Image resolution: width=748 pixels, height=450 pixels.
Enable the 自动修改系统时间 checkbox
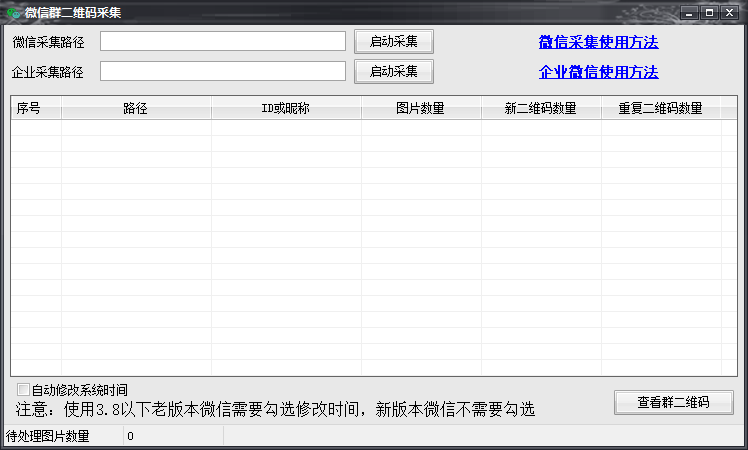point(23,389)
